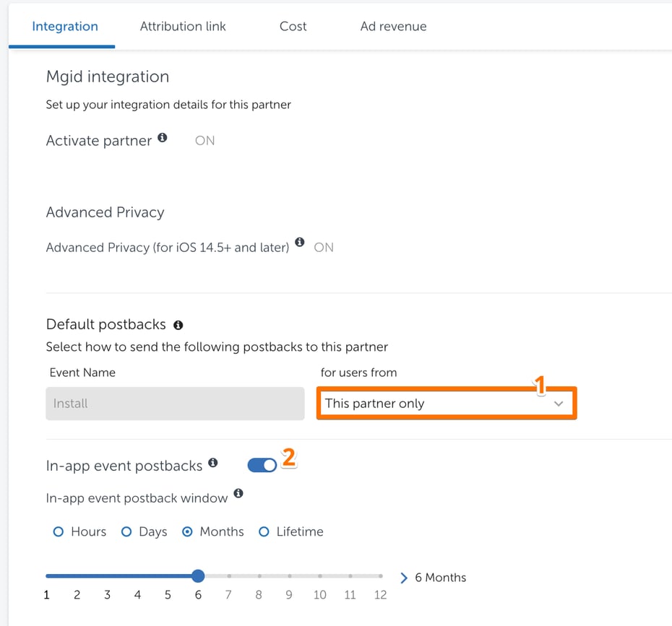Select the Days radio option

[x=127, y=531]
